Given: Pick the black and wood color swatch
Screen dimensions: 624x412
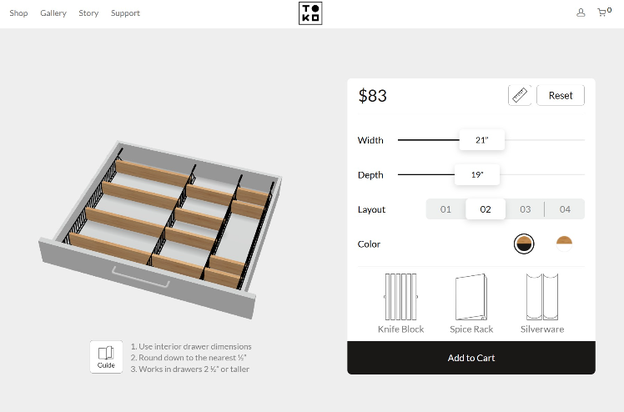Looking at the screenshot, I should click(x=524, y=244).
